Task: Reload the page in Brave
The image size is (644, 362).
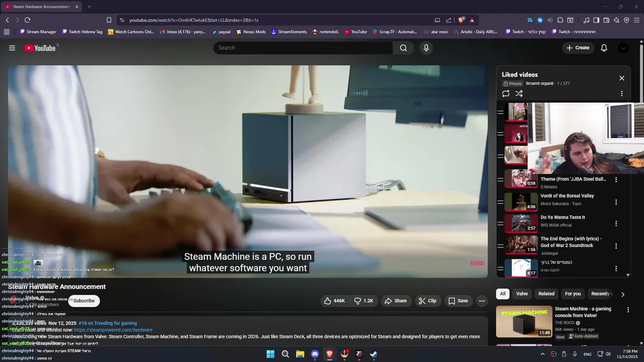Action: tap(27, 20)
